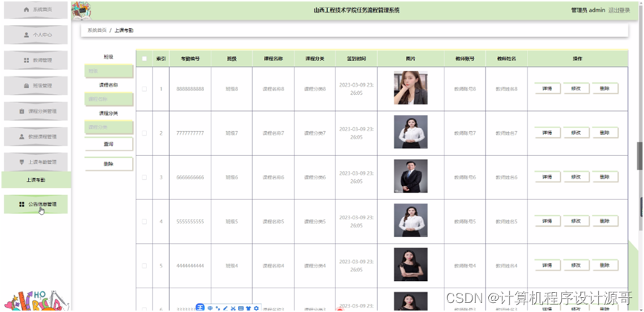
Task: Open the photo thumbnail in row 8888888888
Action: (x=410, y=87)
